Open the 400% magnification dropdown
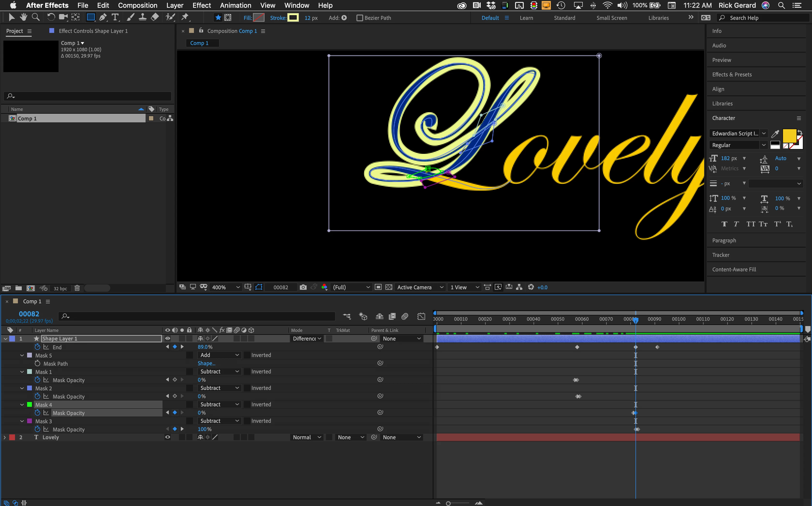The height and width of the screenshot is (506, 812). point(226,287)
